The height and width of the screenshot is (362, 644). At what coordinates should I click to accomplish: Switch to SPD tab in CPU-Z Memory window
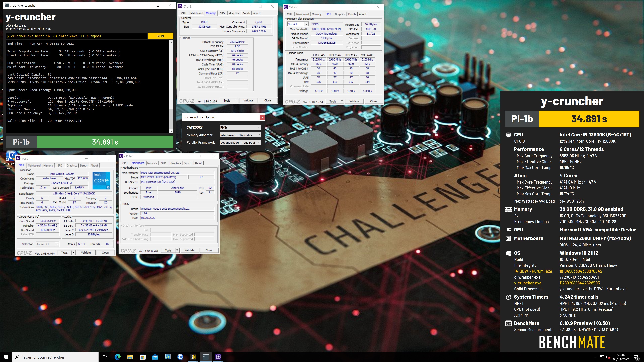(222, 13)
